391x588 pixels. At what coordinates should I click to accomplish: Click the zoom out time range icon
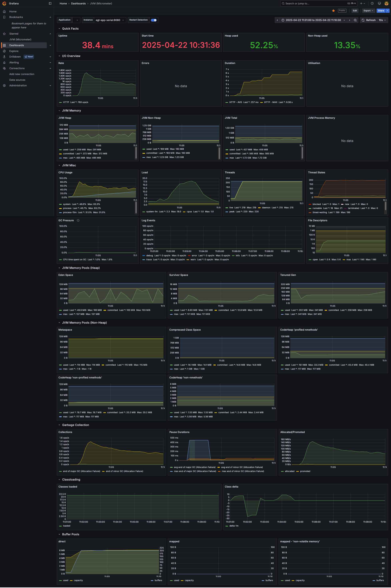tap(355, 20)
